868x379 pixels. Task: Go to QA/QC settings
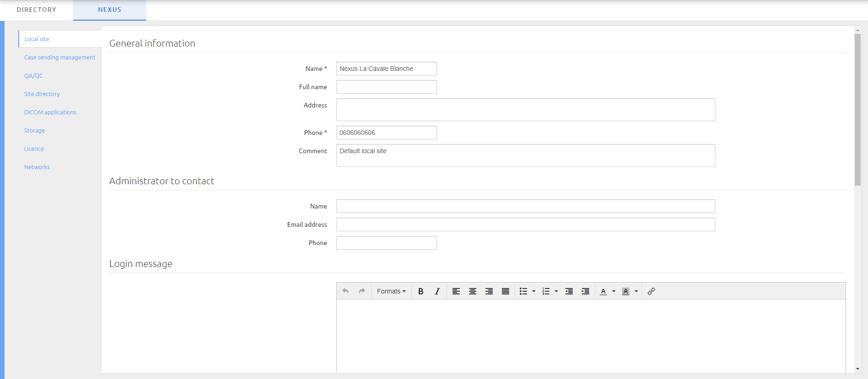(34, 75)
